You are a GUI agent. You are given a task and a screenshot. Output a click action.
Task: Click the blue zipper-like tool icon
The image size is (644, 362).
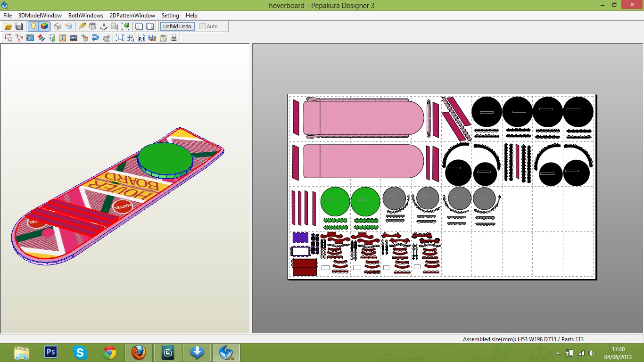(x=30, y=38)
